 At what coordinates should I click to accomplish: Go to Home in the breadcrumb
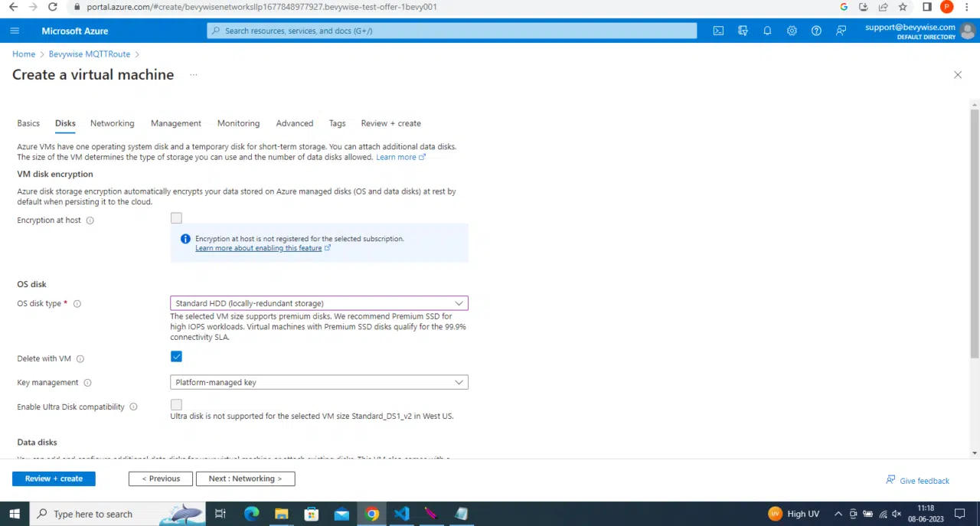24,54
